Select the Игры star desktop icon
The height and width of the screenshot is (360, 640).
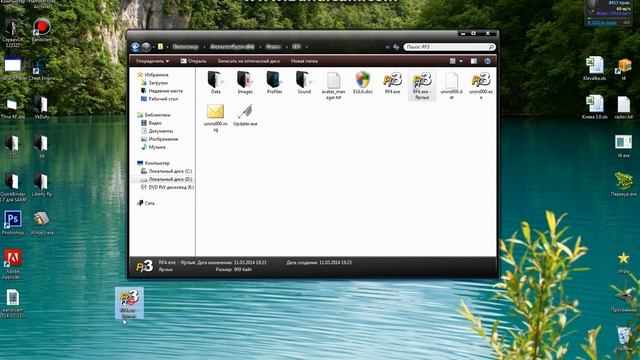[x=623, y=262]
